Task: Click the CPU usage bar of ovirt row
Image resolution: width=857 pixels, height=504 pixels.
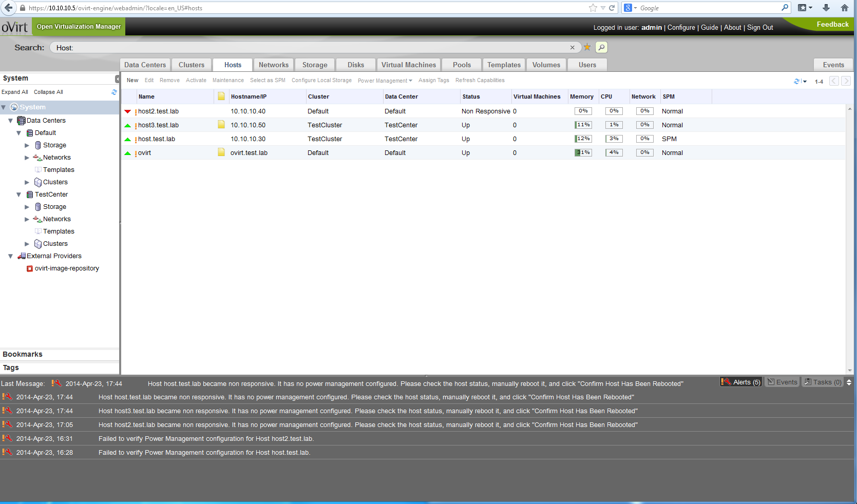Action: [614, 152]
